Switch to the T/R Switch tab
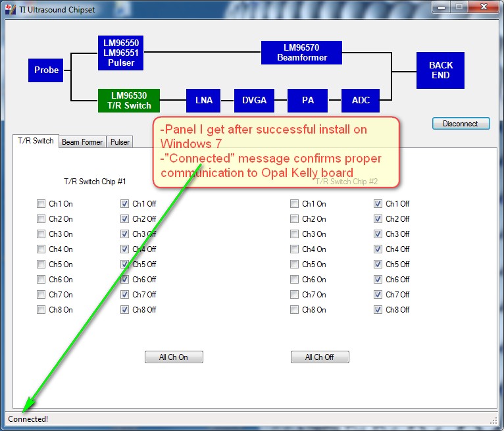The width and height of the screenshot is (504, 431). point(36,141)
